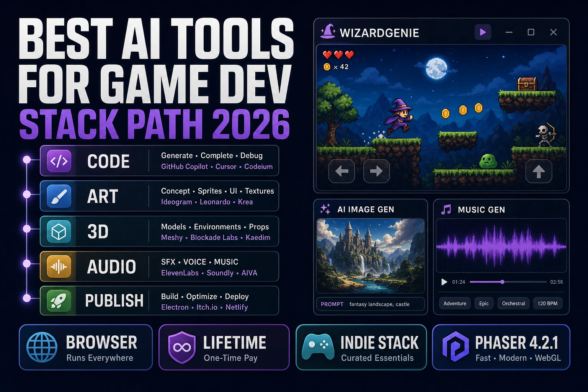Screen dimensions: 588x392
Task: Click the sparkles icon beside AI IMAGE GEN
Action: tap(325, 209)
